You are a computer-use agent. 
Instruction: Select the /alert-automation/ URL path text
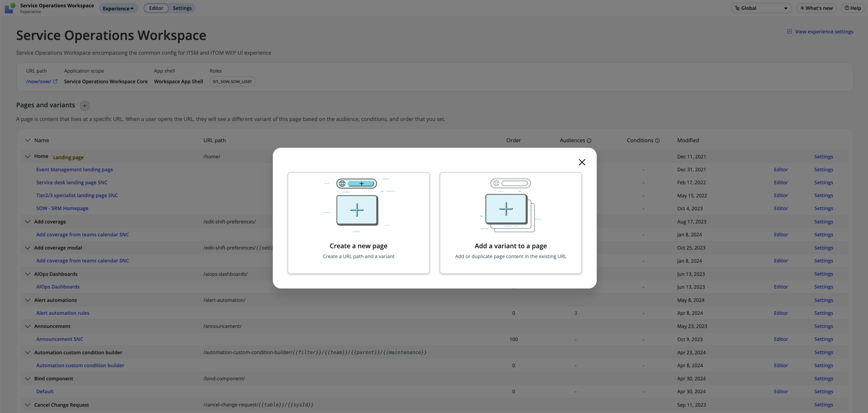[224, 300]
